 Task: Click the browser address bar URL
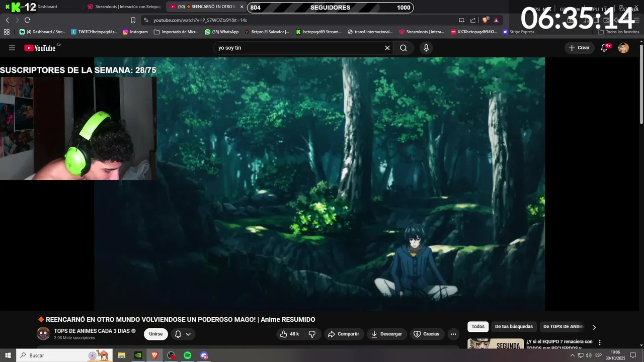pos(200,20)
